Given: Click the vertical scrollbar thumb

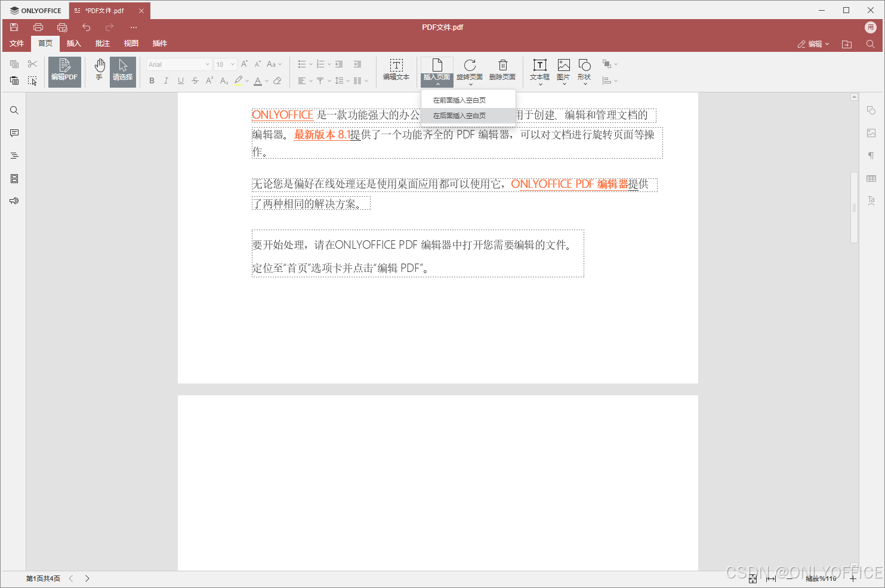Looking at the screenshot, I should tap(854, 208).
